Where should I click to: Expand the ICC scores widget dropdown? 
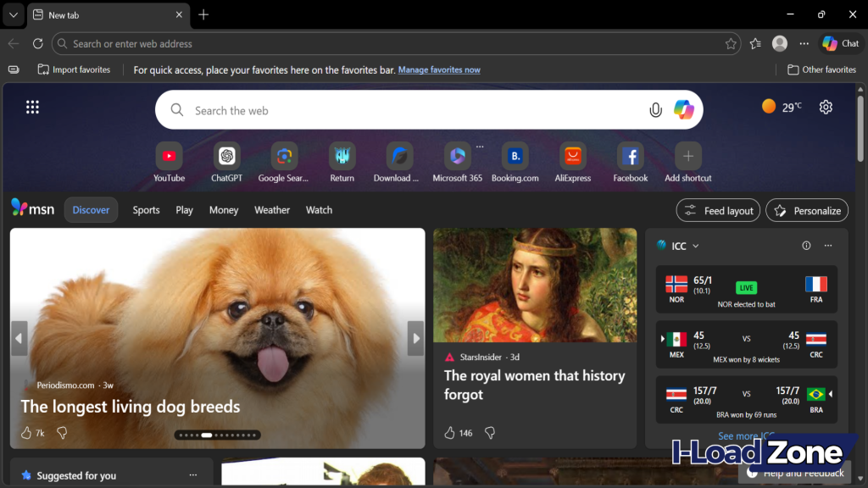point(694,246)
